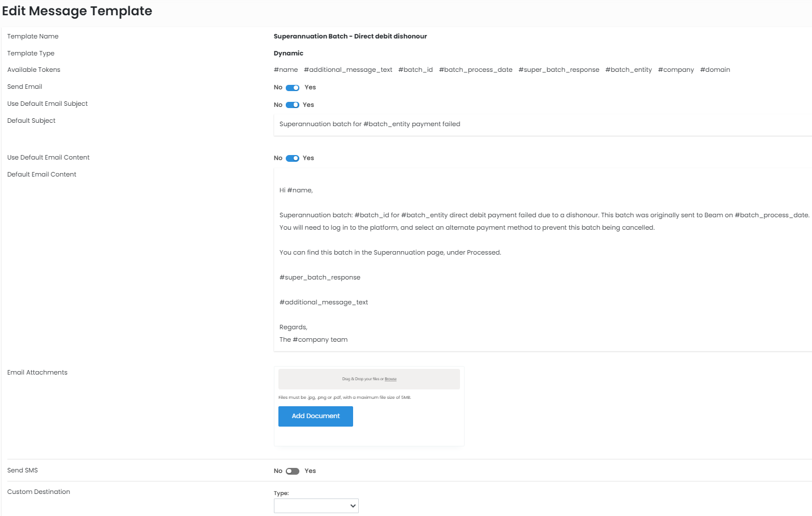Toggle the Use Default Email Content switch

pos(293,158)
